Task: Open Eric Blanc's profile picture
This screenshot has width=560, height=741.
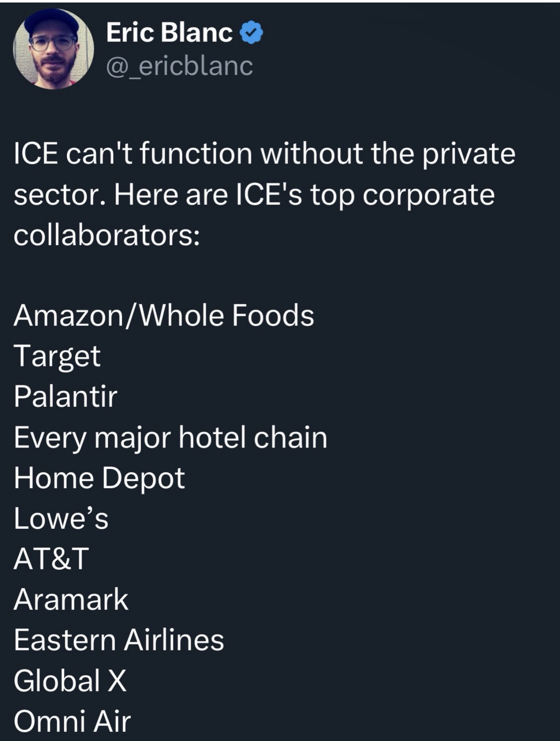Action: (x=53, y=49)
